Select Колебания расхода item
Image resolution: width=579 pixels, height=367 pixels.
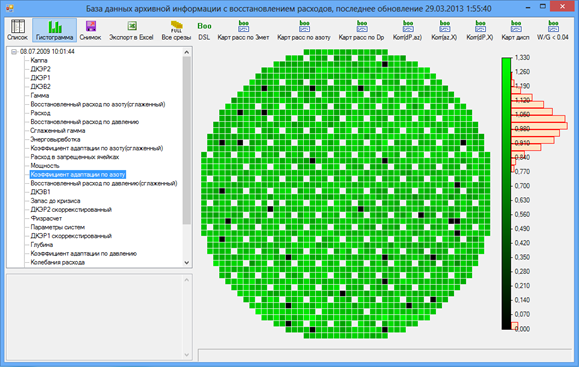pos(58,263)
